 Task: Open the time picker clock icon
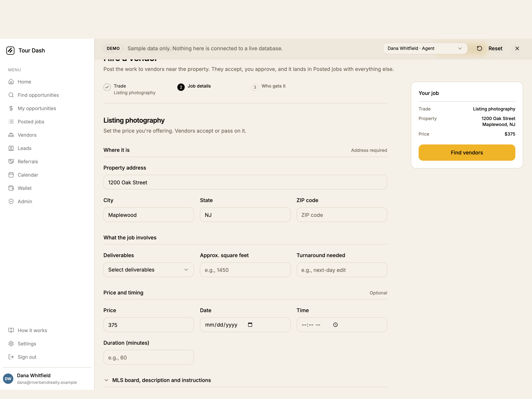[335, 325]
